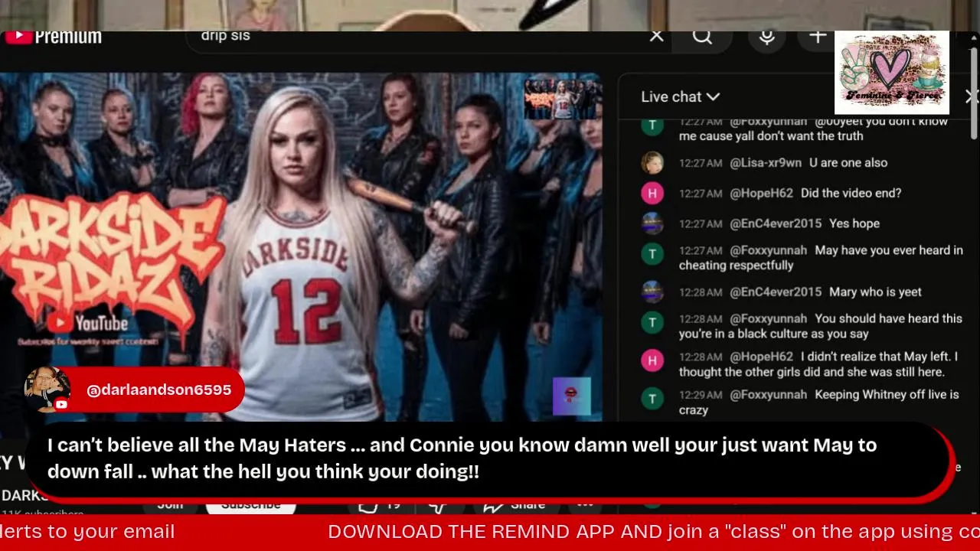This screenshot has height=551, width=980.
Task: Click the lips channel watermark on the video
Action: pyautogui.click(x=572, y=396)
